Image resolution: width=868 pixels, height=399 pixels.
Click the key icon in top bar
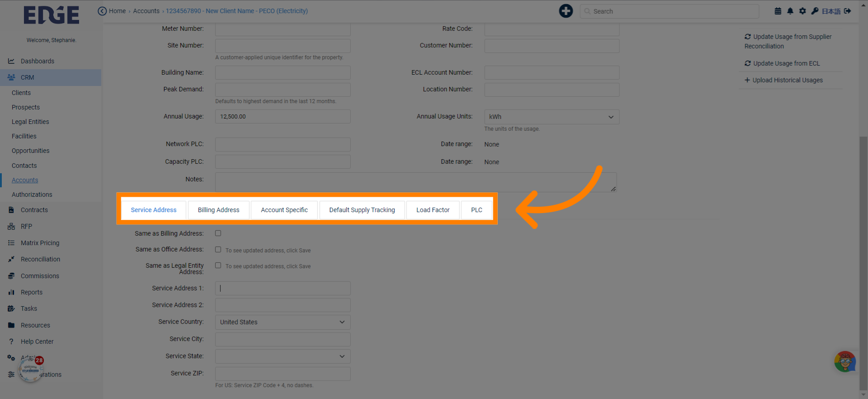(815, 11)
